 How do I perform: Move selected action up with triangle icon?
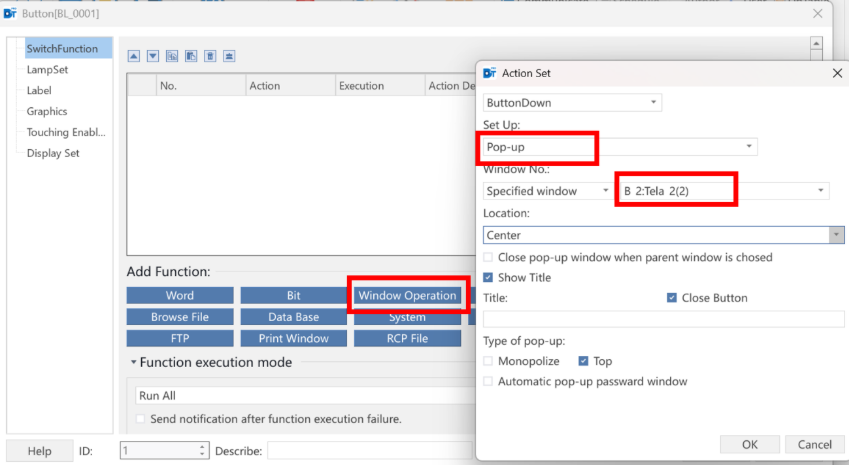click(134, 56)
